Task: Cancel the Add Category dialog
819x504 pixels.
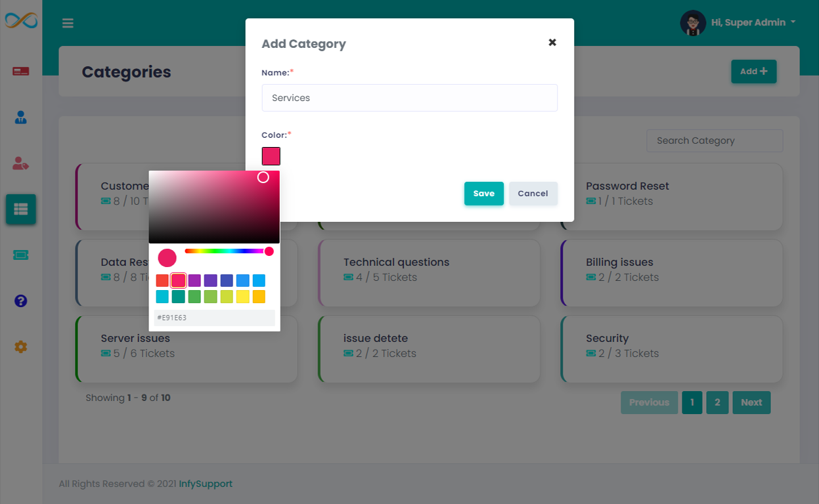Action: coord(533,194)
